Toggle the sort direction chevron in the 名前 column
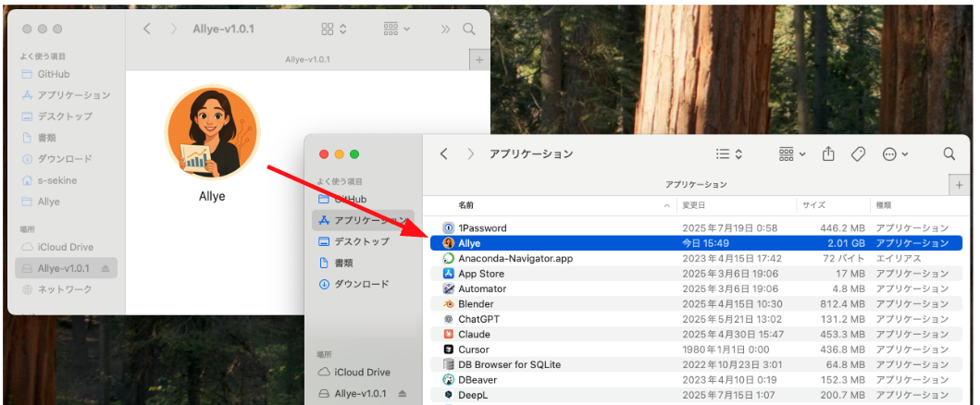Screen dimensions: 980x405 (667, 204)
